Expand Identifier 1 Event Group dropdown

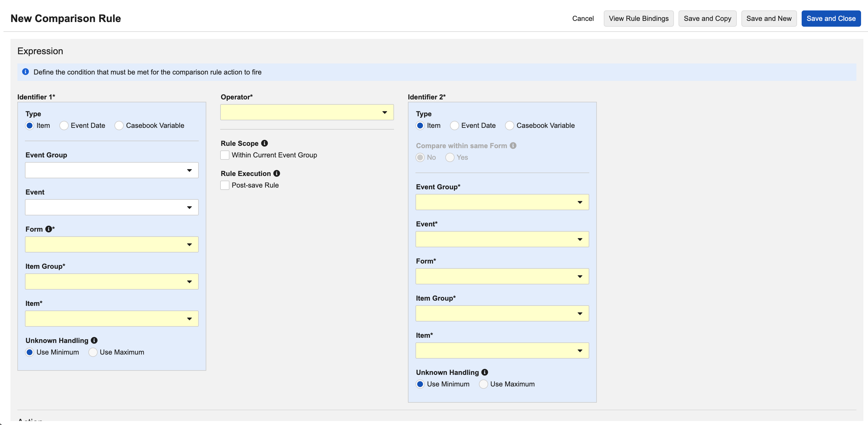coord(112,170)
